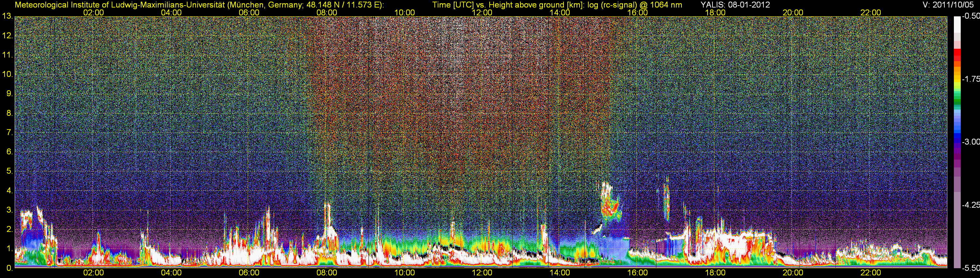Select the 14:00 label on the bottom time axis

560,273
